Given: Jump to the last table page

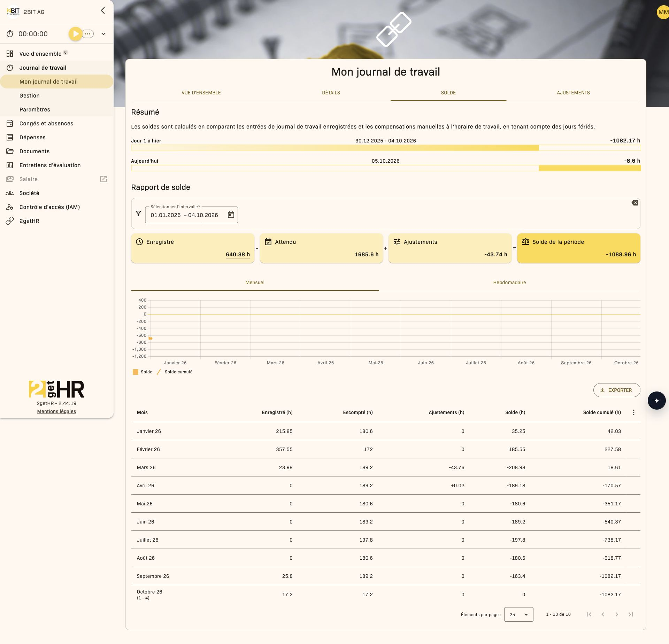Looking at the screenshot, I should click(631, 614).
